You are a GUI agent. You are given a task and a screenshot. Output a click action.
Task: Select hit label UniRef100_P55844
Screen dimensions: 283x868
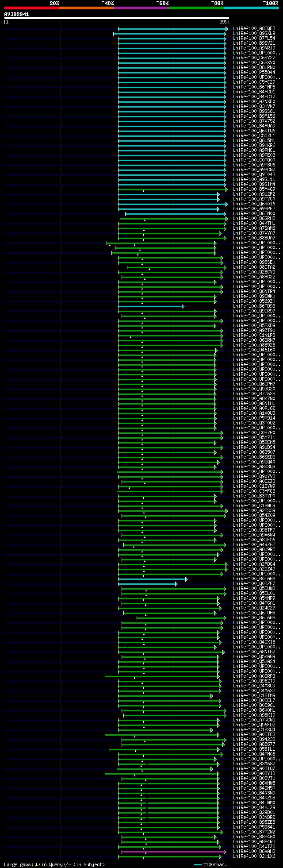[254, 73]
